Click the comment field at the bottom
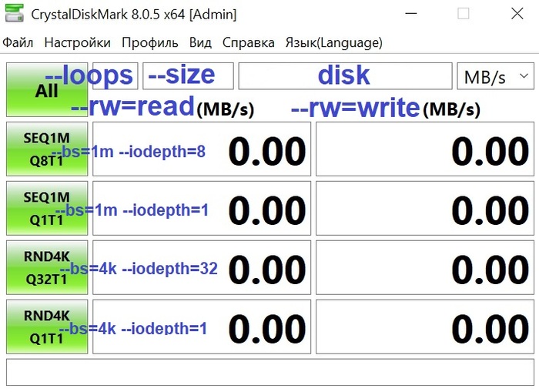 (x=270, y=373)
